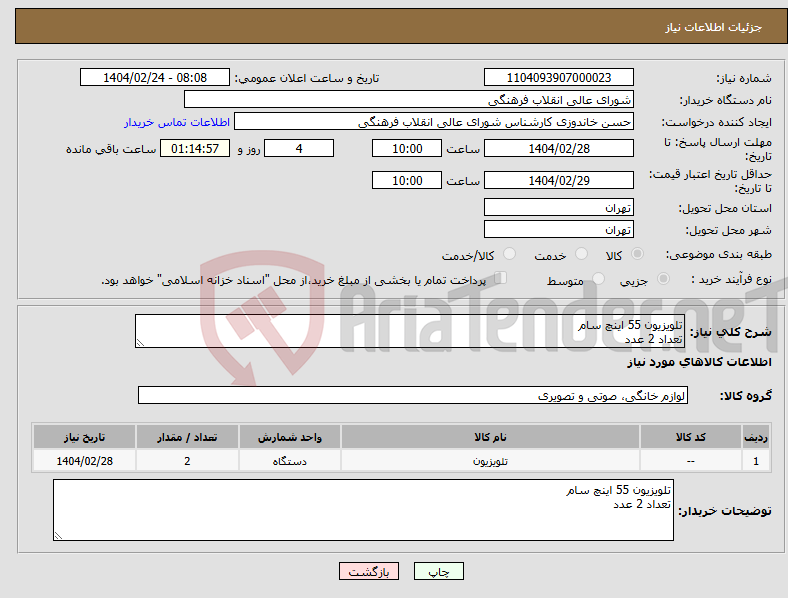Screen dimensions: 788x598
Task: Click the جزئیات اطلاعات نیاز header title
Action: click(x=714, y=27)
